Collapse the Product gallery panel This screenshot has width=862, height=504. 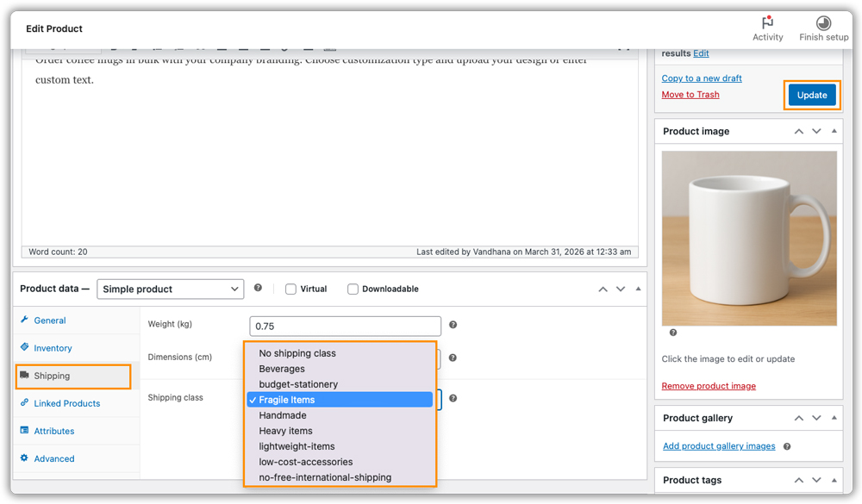pyautogui.click(x=834, y=418)
